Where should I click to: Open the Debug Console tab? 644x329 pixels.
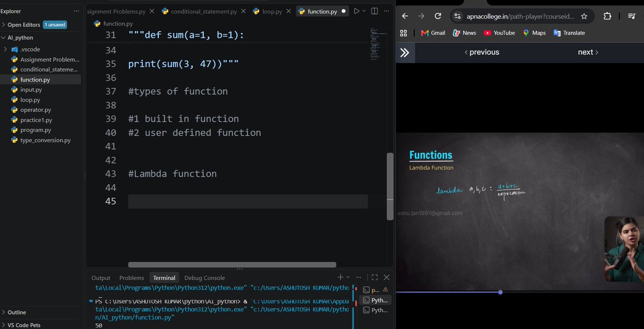click(x=204, y=277)
